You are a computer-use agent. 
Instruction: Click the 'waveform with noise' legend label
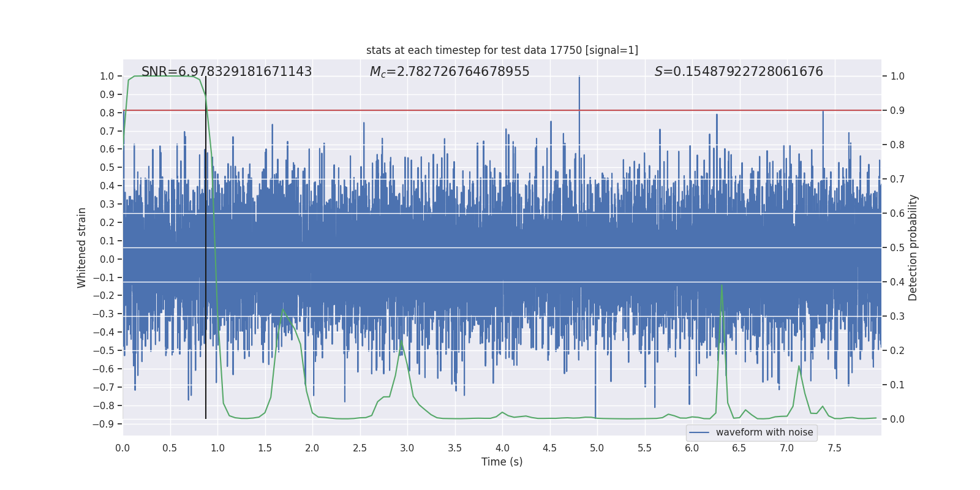click(x=764, y=432)
